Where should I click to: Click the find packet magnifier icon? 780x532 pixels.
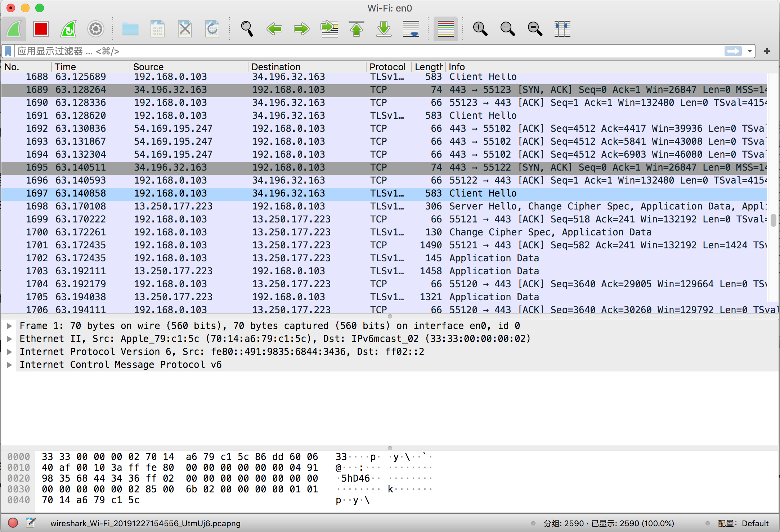247,29
